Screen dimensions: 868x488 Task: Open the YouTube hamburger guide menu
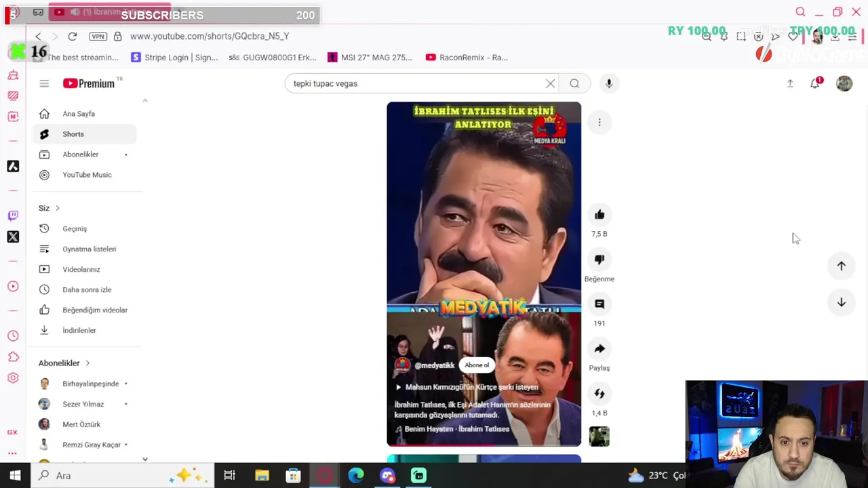[44, 83]
